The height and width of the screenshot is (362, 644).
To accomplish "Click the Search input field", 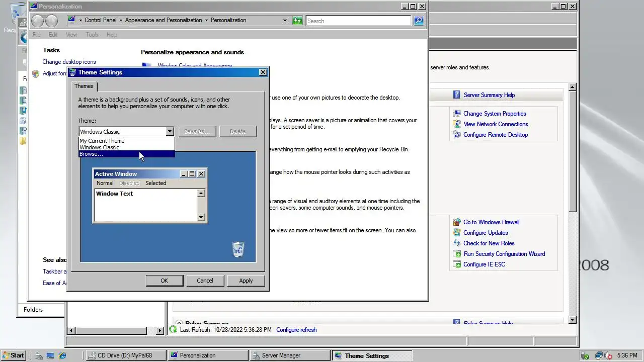I will click(x=358, y=21).
